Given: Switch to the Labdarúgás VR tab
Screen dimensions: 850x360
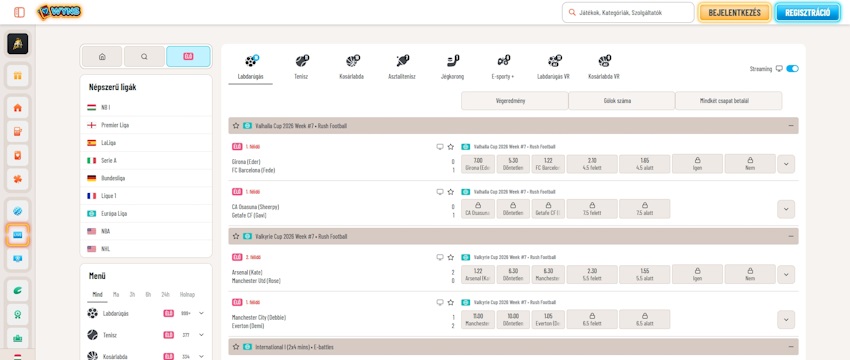Looking at the screenshot, I should [553, 67].
